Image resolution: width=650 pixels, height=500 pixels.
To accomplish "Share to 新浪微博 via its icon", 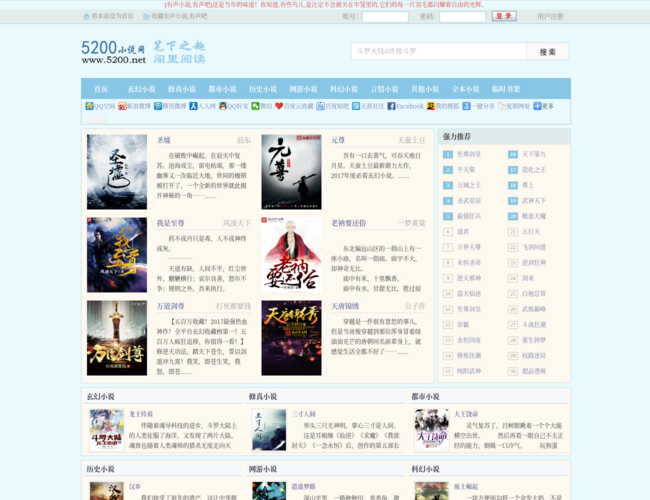I will [x=122, y=106].
